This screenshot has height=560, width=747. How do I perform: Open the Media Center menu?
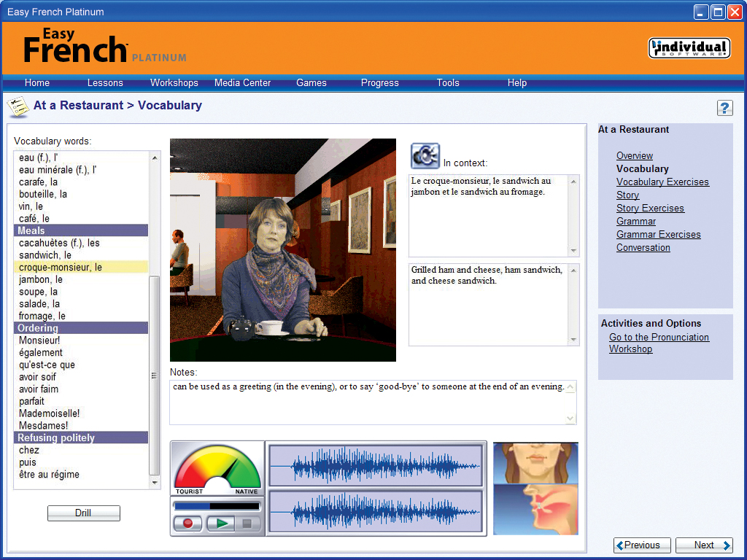coord(242,83)
